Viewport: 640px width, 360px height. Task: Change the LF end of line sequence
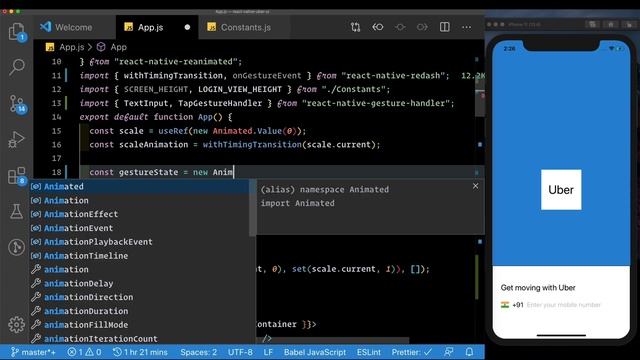268,352
